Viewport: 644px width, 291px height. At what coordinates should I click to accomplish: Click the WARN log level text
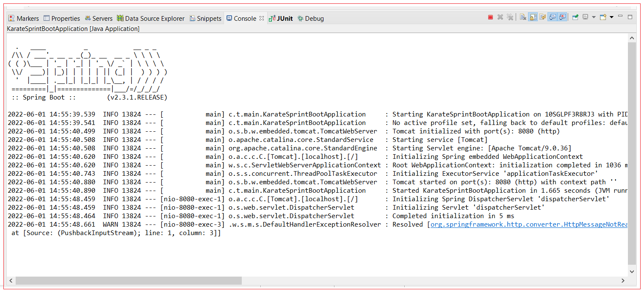pyautogui.click(x=111, y=224)
